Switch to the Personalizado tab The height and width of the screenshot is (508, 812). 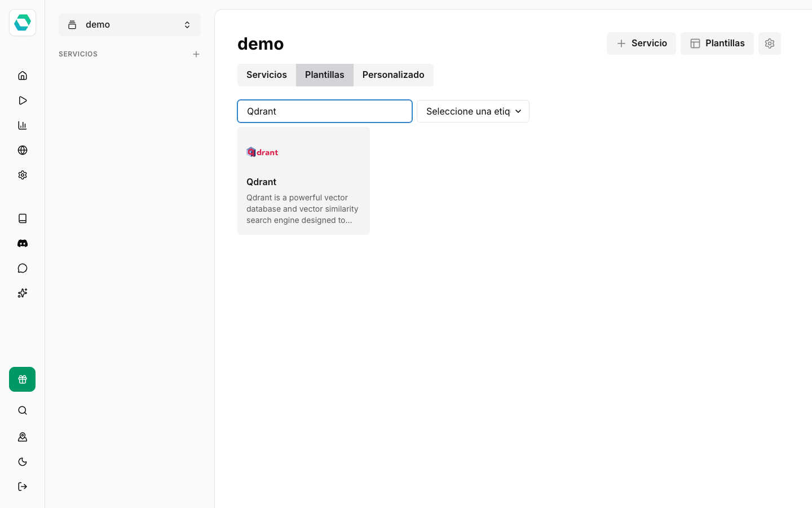point(394,75)
